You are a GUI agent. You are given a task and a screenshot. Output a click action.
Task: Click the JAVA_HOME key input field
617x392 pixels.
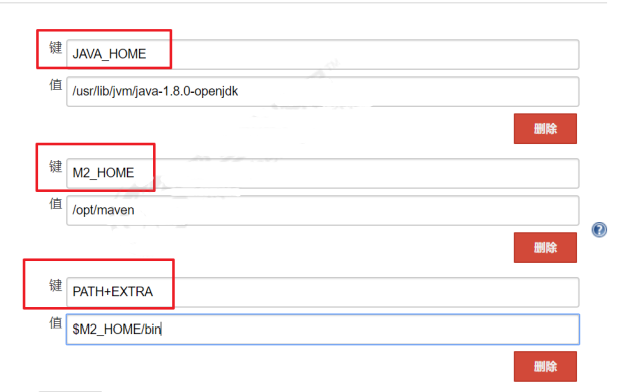[x=323, y=54]
